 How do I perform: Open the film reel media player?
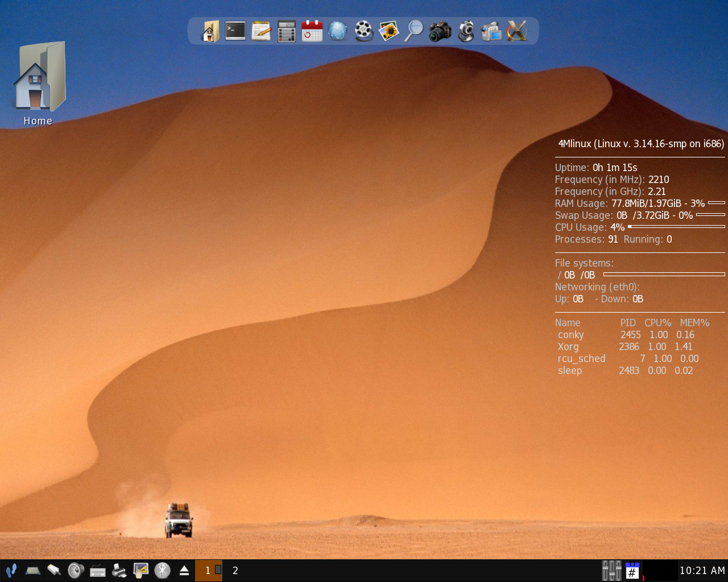point(363,31)
